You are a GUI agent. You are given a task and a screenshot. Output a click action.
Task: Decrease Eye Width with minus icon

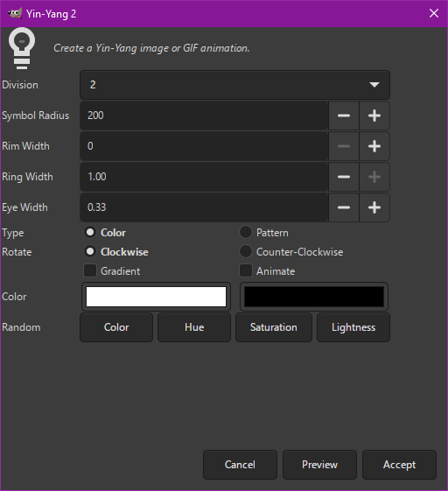click(x=344, y=207)
